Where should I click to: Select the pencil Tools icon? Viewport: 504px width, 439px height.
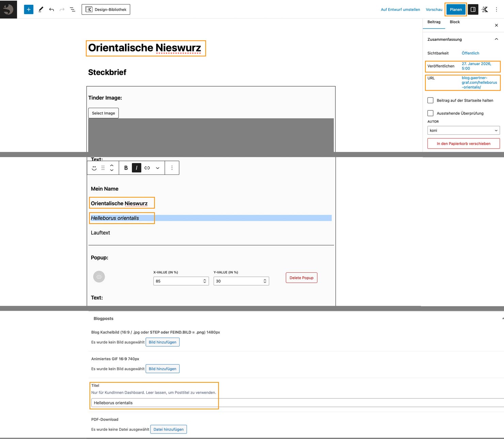pyautogui.click(x=41, y=10)
